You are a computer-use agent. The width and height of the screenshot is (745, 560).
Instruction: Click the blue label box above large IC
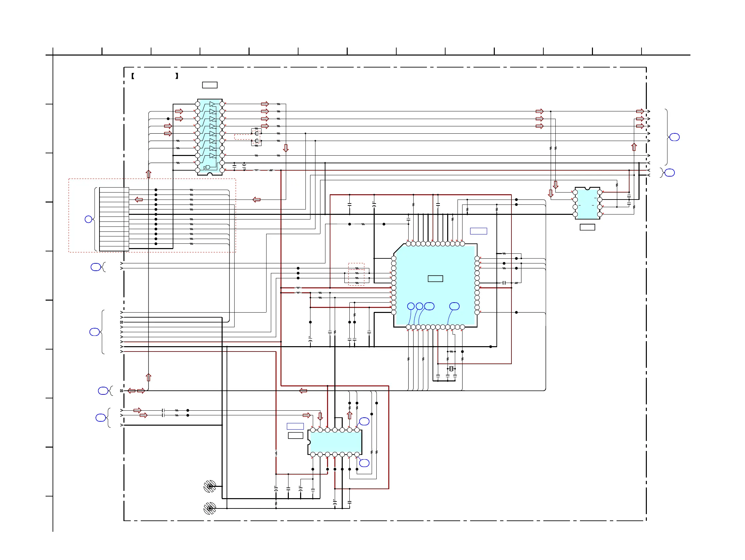click(x=478, y=231)
